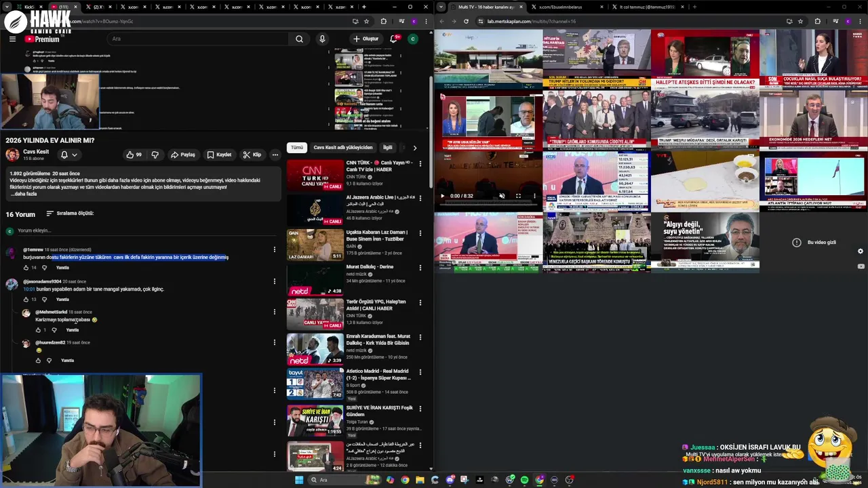This screenshot has height=488, width=868.
Task: Open Windows Start menu
Action: [x=299, y=480]
